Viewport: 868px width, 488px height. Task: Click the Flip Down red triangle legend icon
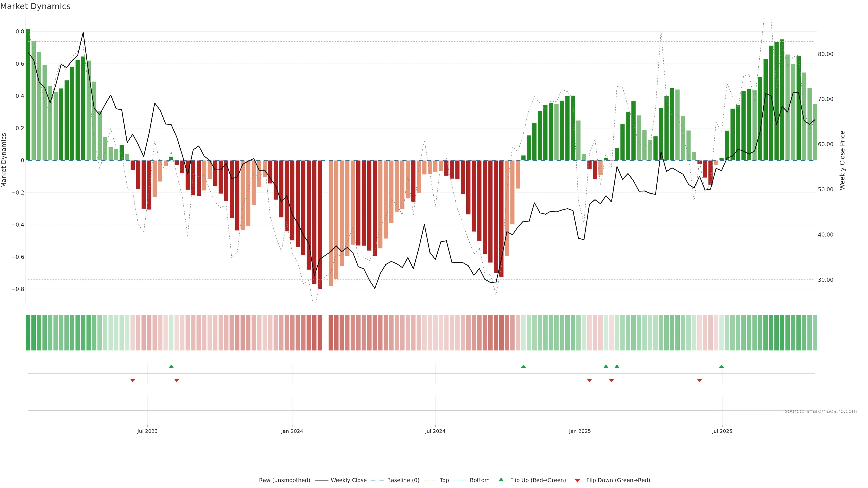point(577,480)
